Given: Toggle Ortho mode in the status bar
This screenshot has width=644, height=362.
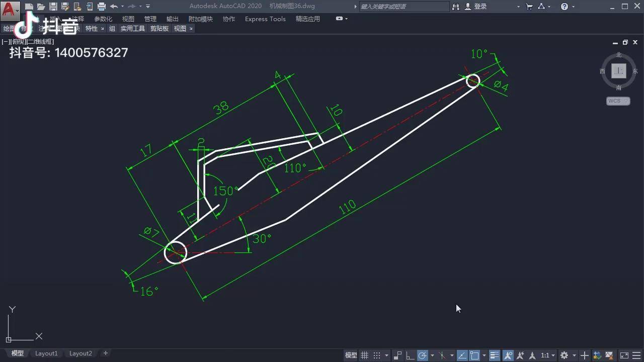Looking at the screenshot, I should (410, 355).
